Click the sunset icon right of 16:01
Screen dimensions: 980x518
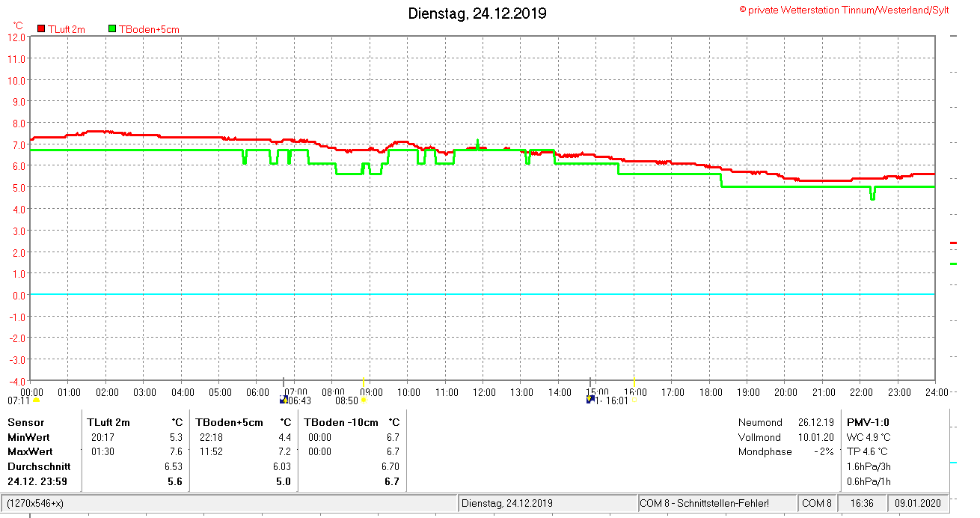click(635, 400)
